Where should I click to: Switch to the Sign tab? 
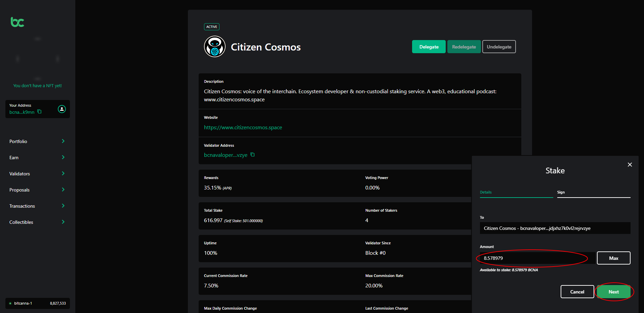[594, 193]
